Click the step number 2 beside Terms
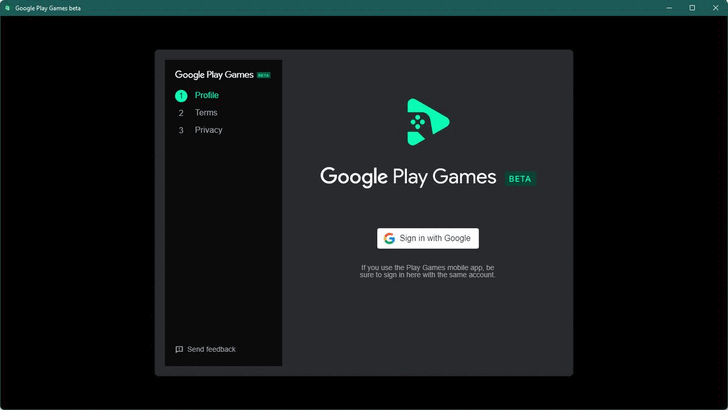 tap(181, 113)
